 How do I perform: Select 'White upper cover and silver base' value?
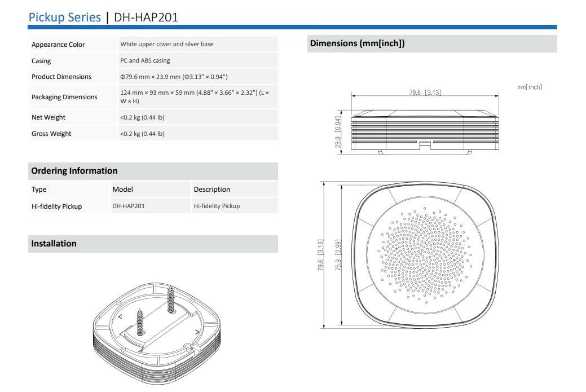(x=167, y=44)
